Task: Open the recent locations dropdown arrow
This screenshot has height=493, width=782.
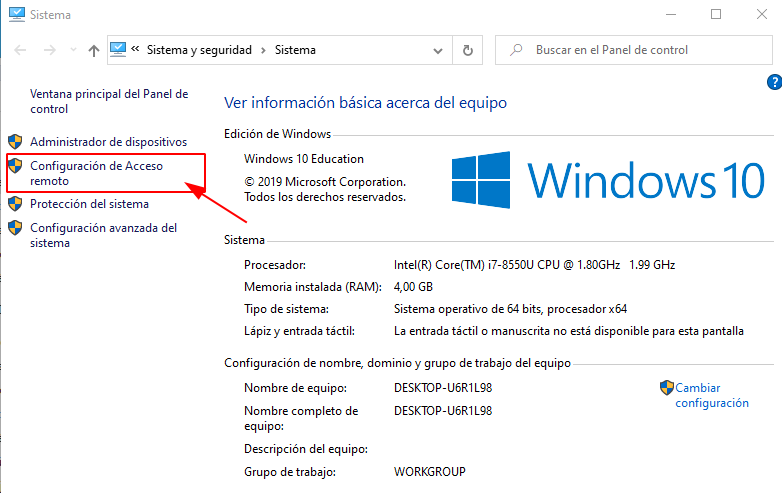Action: tap(73, 50)
